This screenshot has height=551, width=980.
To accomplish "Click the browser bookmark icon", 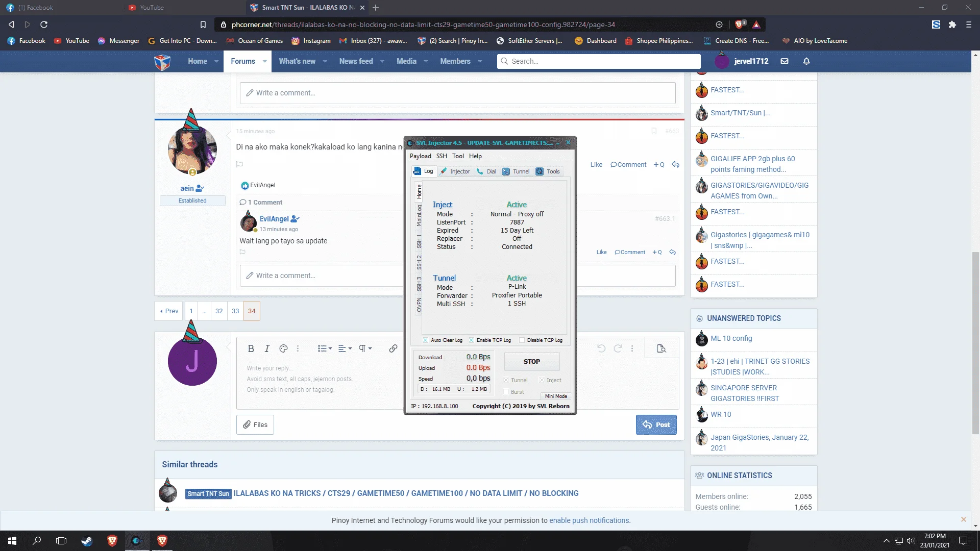I will (203, 24).
